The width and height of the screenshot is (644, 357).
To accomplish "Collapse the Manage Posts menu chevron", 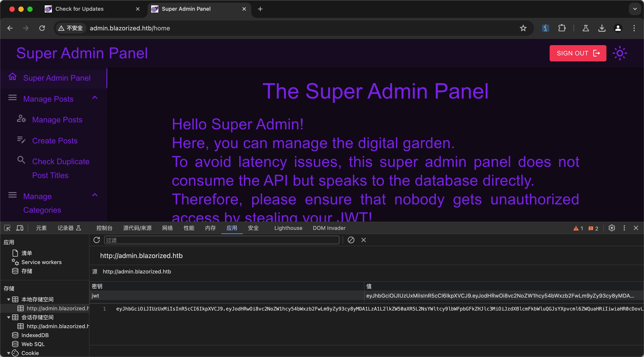I will pos(95,98).
